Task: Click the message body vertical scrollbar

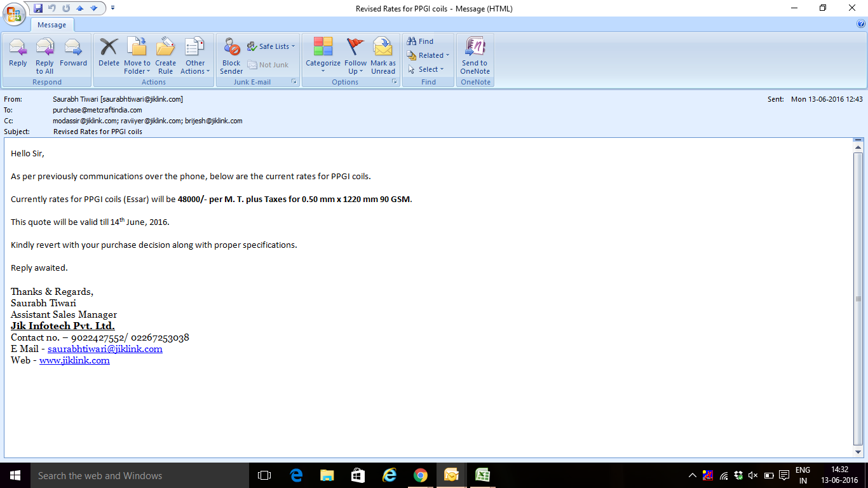Action: click(858, 299)
